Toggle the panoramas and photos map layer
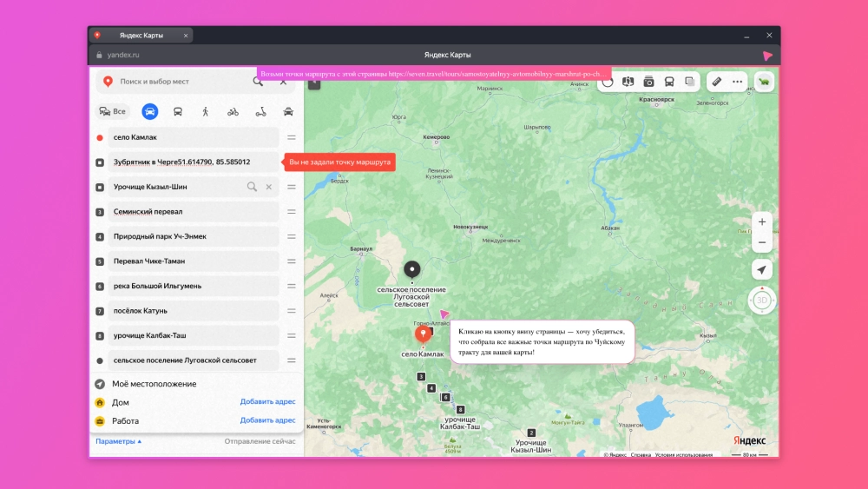The image size is (868, 489). [x=648, y=82]
